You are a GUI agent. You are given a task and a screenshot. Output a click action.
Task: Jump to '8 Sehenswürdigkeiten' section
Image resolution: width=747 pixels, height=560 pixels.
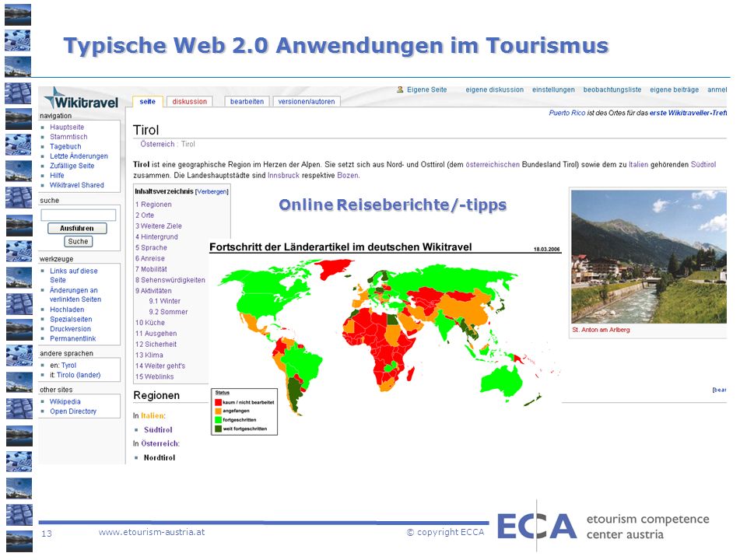(x=170, y=280)
